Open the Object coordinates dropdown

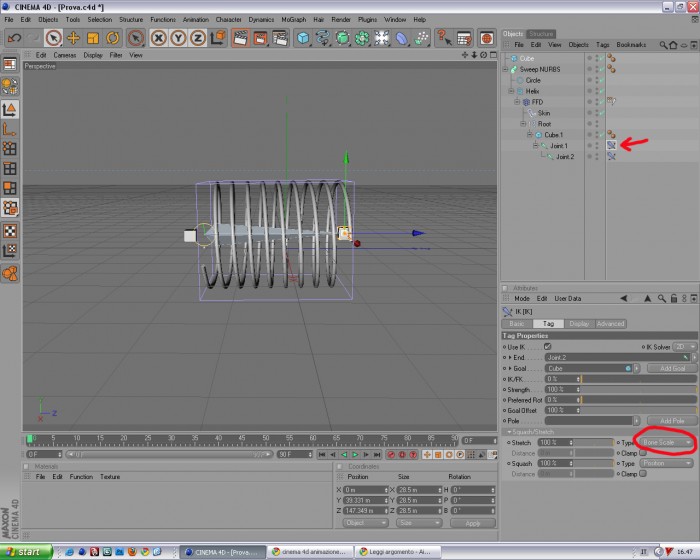click(x=365, y=522)
